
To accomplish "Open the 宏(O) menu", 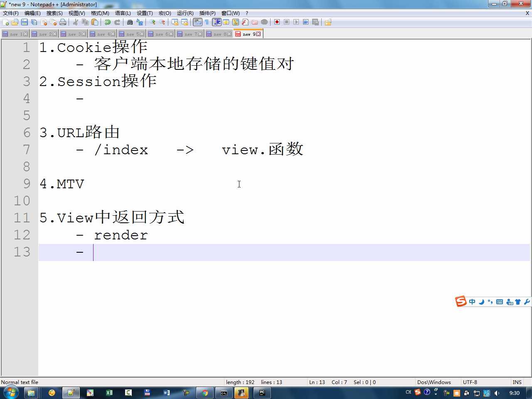I will (165, 13).
